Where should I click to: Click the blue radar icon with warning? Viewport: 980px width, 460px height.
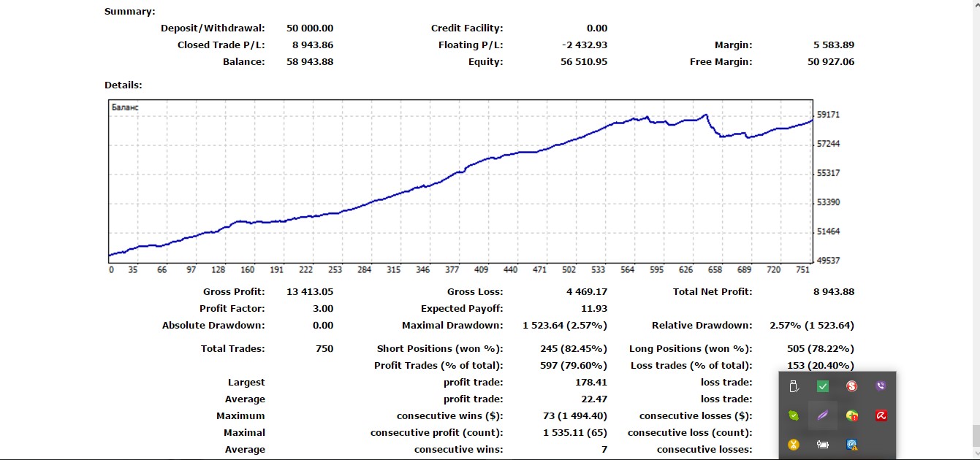pos(851,444)
